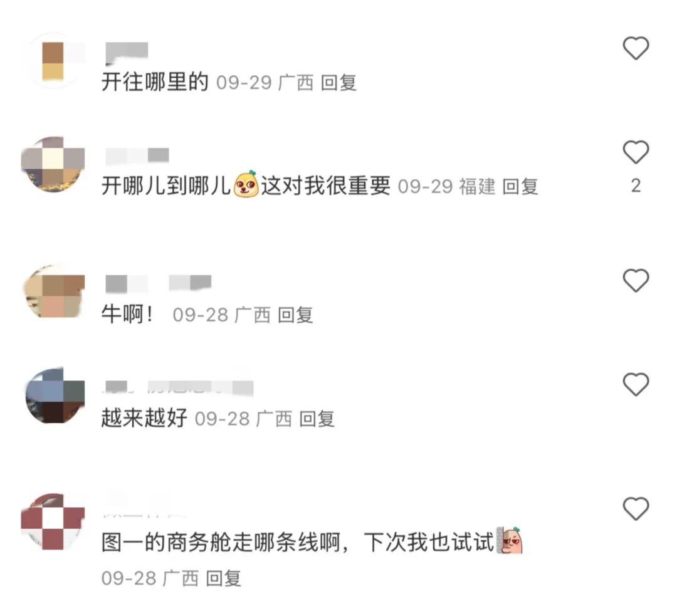Select the comment text "图一的商务舱走哪条线啊"

[x=221, y=542]
